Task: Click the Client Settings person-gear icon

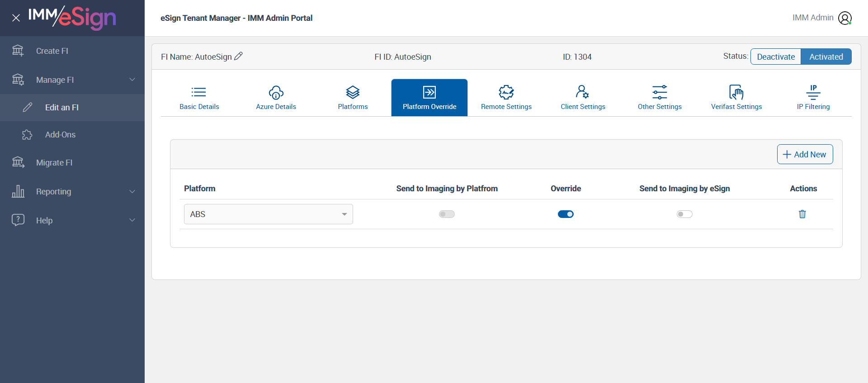Action: [582, 92]
